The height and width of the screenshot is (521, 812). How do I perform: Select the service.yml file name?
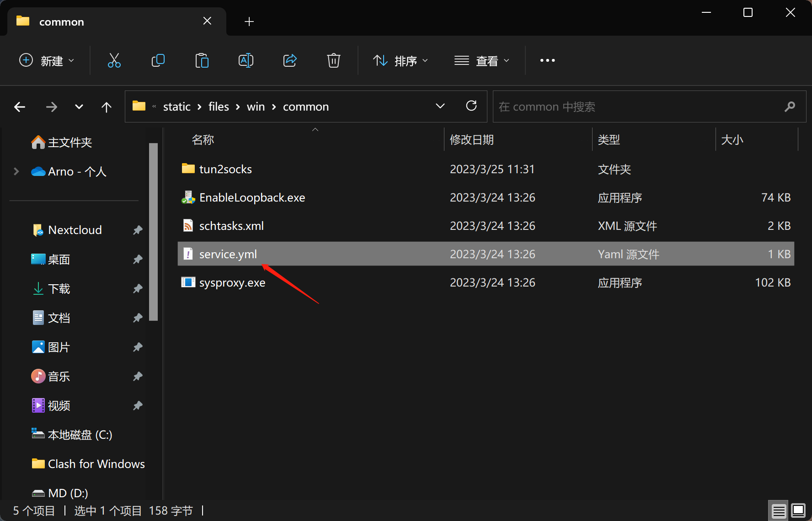tap(228, 254)
